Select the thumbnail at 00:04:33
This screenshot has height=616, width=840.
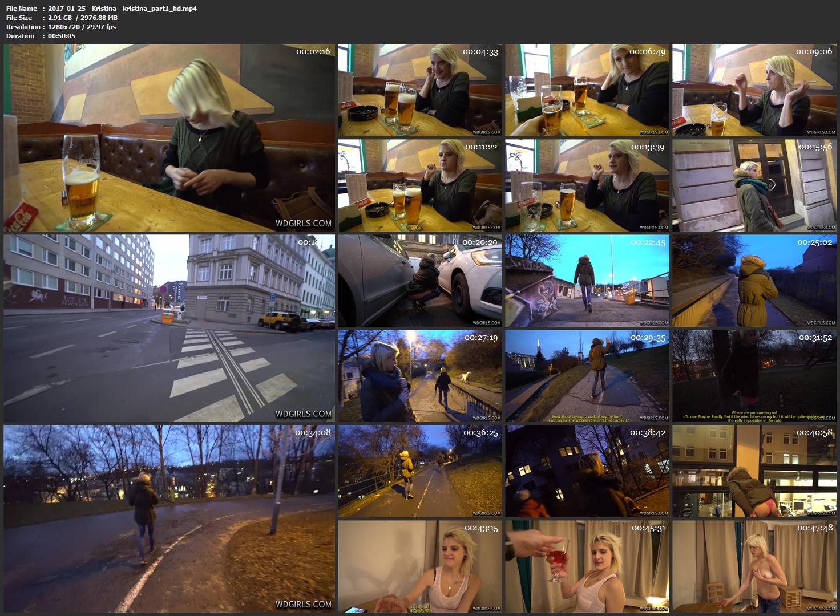click(419, 90)
